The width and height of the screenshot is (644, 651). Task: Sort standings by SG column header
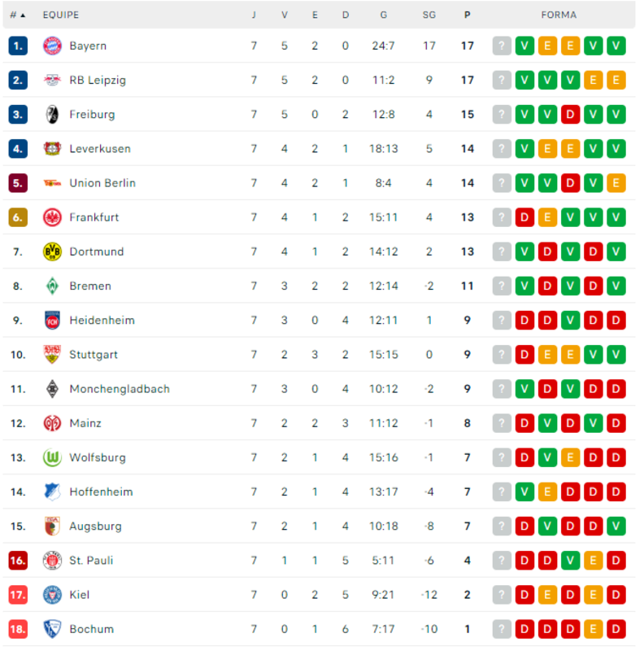pyautogui.click(x=429, y=15)
